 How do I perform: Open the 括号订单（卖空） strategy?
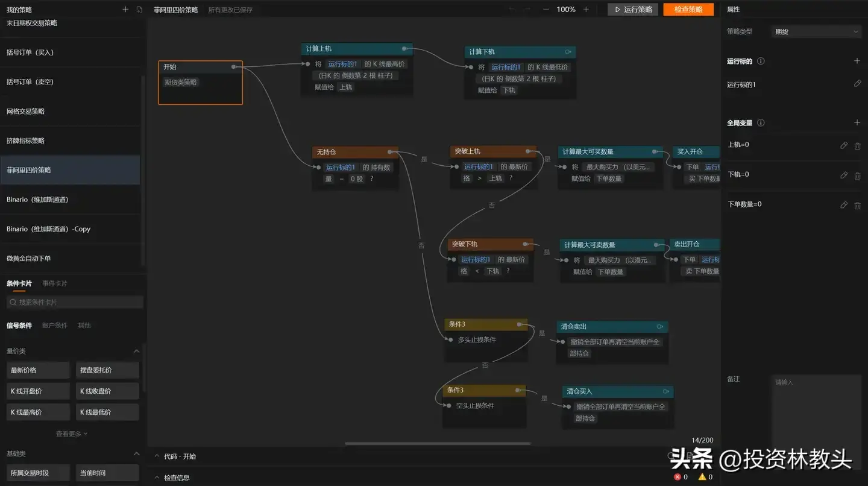click(x=70, y=82)
